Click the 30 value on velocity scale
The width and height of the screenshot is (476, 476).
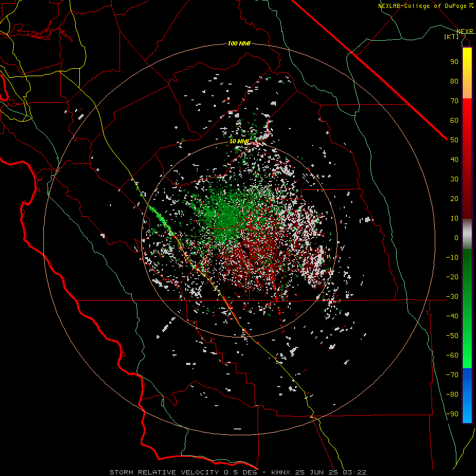click(454, 179)
